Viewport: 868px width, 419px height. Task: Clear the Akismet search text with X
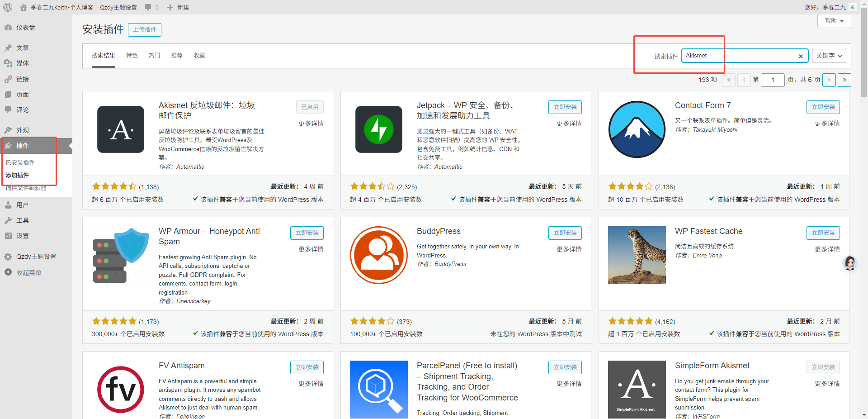pyautogui.click(x=801, y=56)
